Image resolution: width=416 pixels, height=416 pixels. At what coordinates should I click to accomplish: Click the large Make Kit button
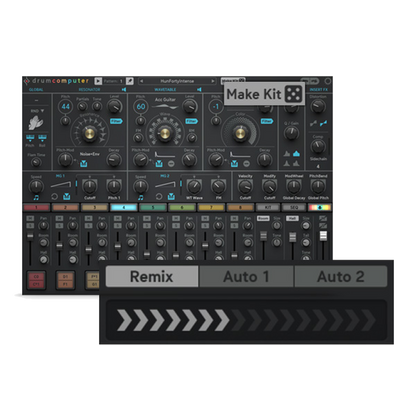(264, 94)
